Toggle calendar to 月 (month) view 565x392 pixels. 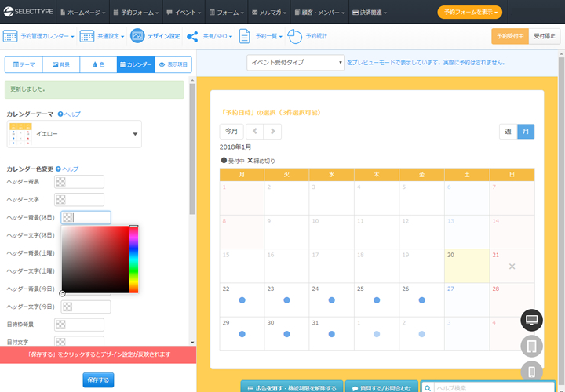coord(526,132)
